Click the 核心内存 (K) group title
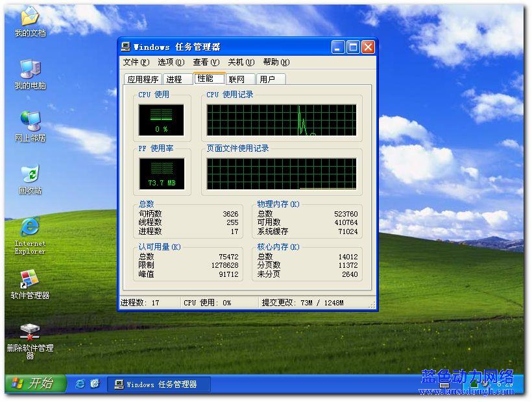This screenshot has height=402, width=532. click(x=278, y=247)
